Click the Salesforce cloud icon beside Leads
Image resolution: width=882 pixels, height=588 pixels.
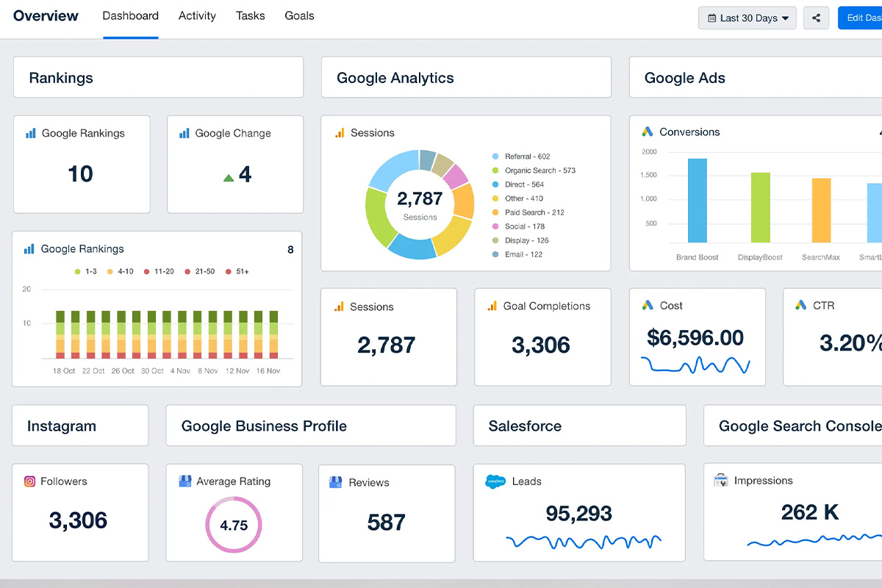point(495,481)
